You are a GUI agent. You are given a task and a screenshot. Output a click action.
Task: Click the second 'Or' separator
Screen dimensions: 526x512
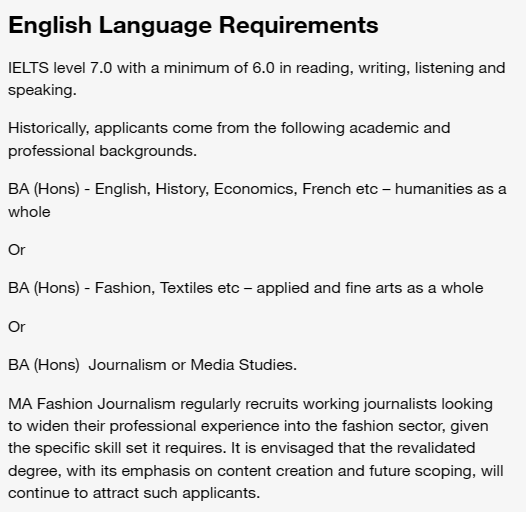16,327
